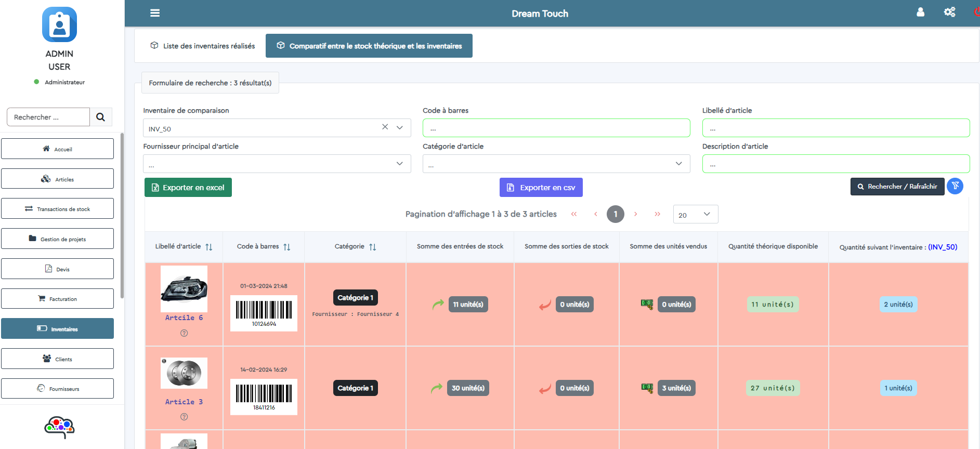Screen dimensions: 980x449
Task: Click Exporter en excel button
Action: click(188, 188)
